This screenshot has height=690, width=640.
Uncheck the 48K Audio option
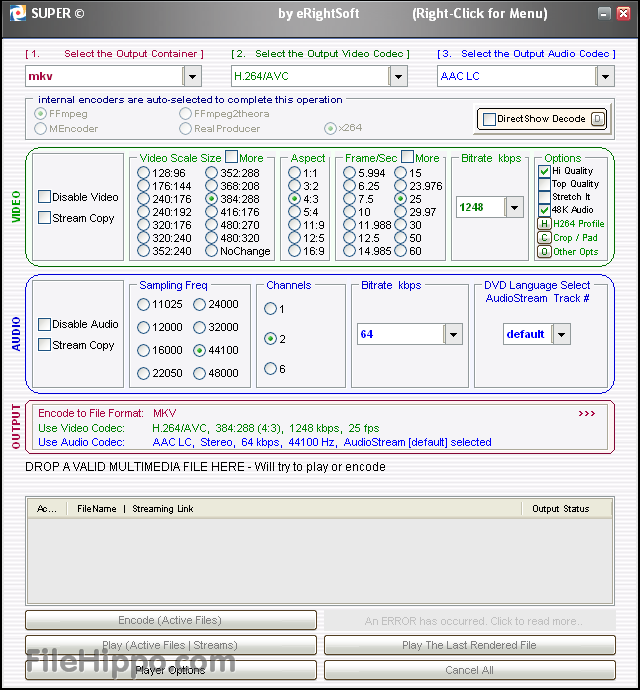click(x=544, y=210)
